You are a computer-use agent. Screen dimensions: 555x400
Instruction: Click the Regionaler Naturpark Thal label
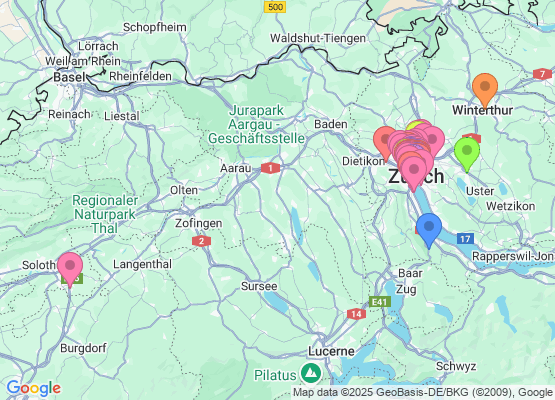point(105,215)
